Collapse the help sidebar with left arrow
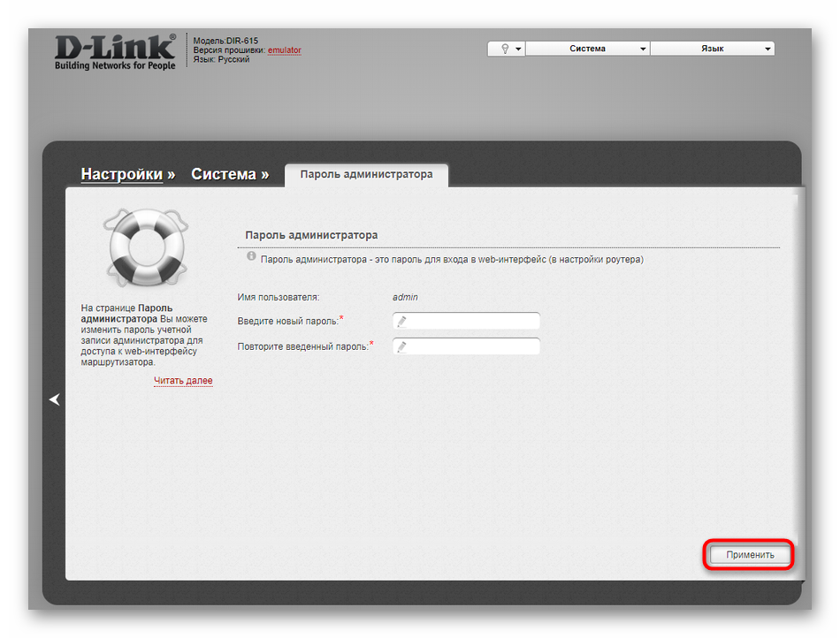The image size is (840, 638). pyautogui.click(x=55, y=399)
